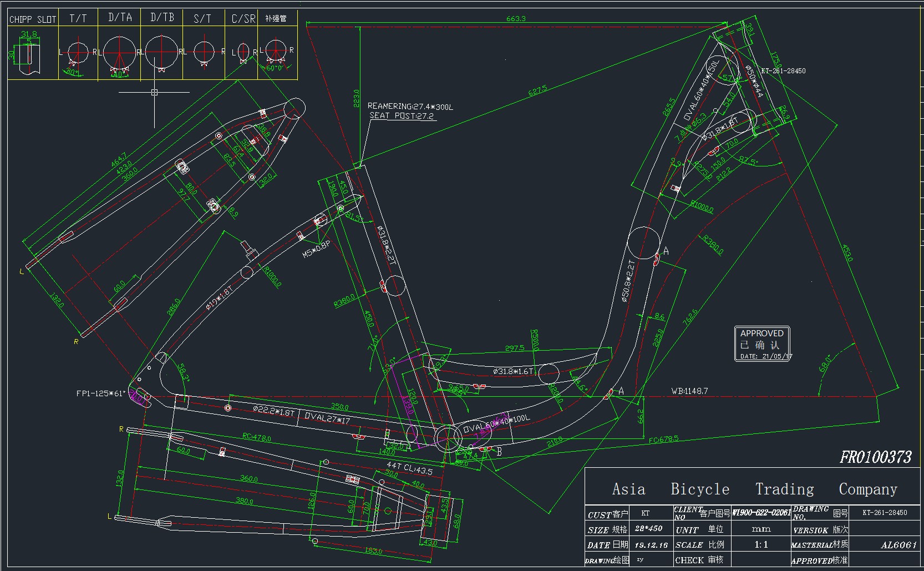Select the REAMERING:27.4*300L annotation

(x=410, y=107)
